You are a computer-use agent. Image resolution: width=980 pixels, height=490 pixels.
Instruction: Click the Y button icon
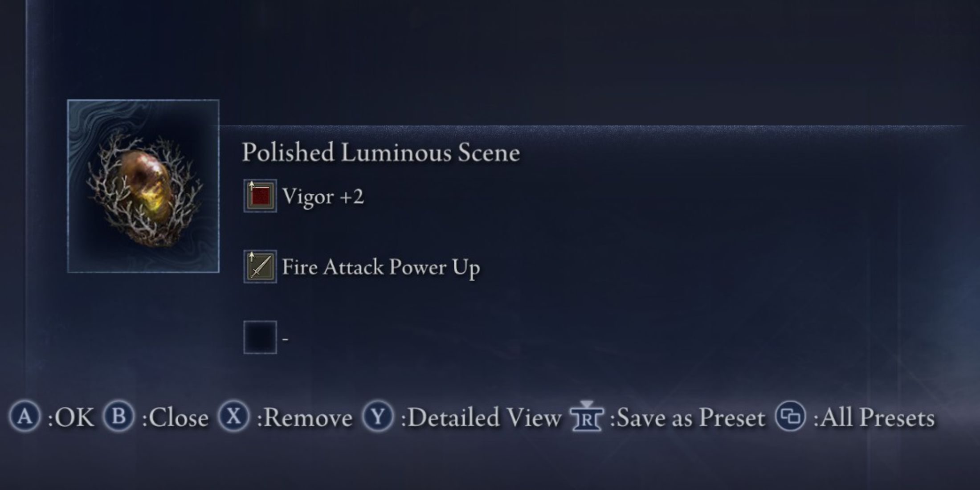[x=378, y=417]
